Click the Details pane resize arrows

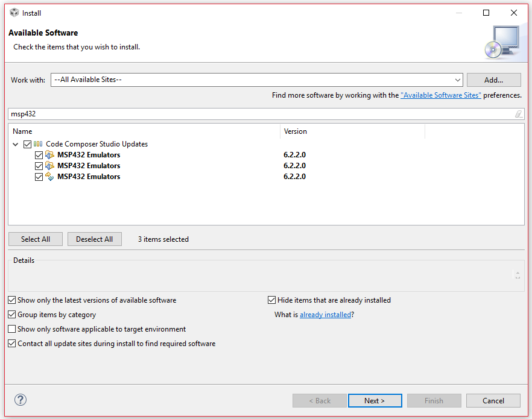[x=518, y=274]
